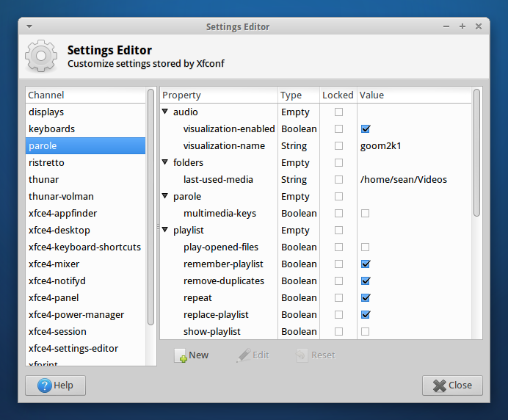Click the New property button
The width and height of the screenshot is (508, 420).
192,355
